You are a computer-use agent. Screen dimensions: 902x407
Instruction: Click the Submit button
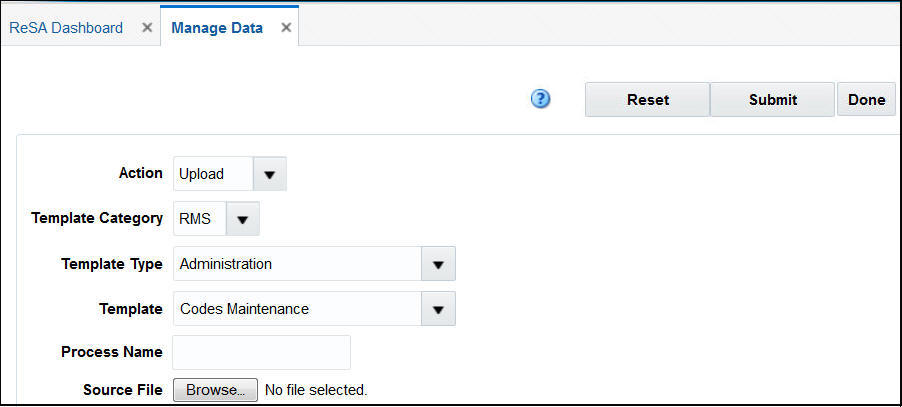click(772, 100)
